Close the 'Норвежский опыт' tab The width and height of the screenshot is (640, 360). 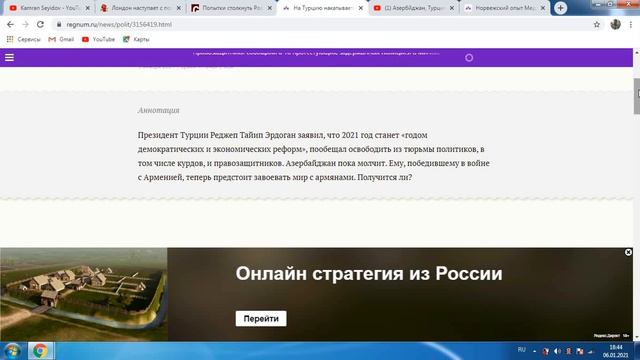point(543,8)
